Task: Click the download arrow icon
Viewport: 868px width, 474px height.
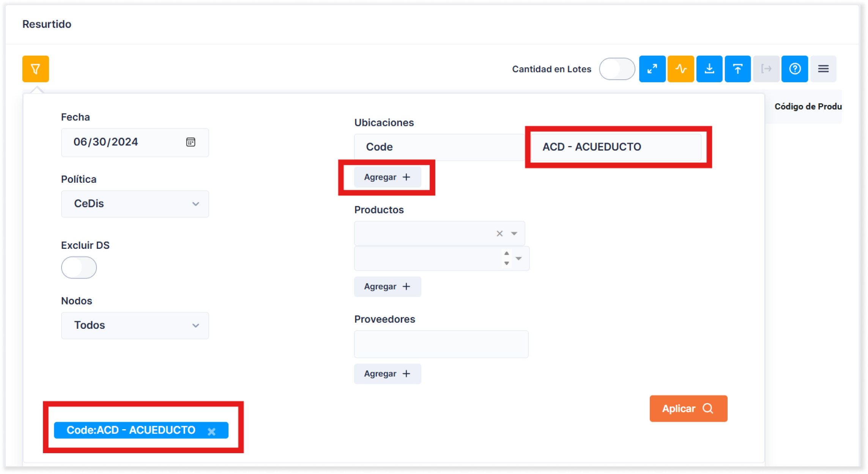Action: pos(709,69)
